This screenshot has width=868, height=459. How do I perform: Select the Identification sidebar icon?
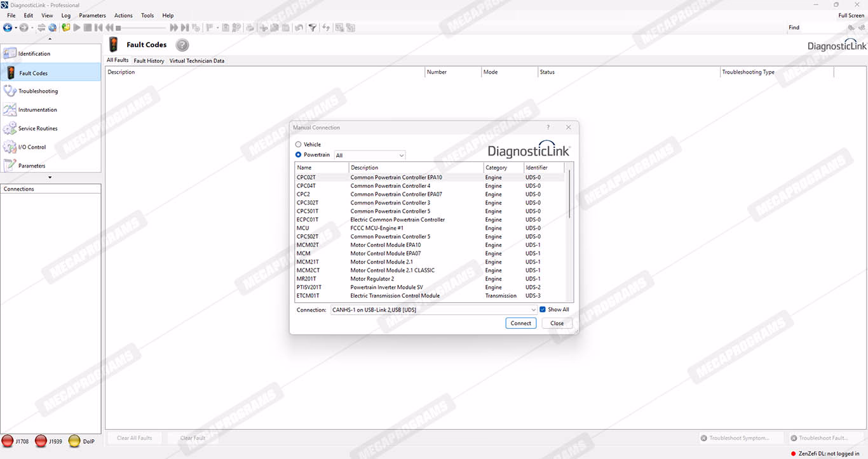point(10,54)
